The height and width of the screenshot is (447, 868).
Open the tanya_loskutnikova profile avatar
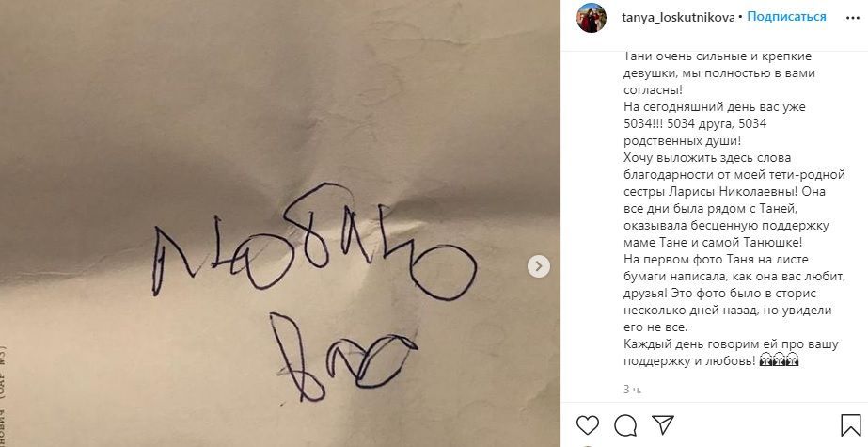pyautogui.click(x=592, y=18)
